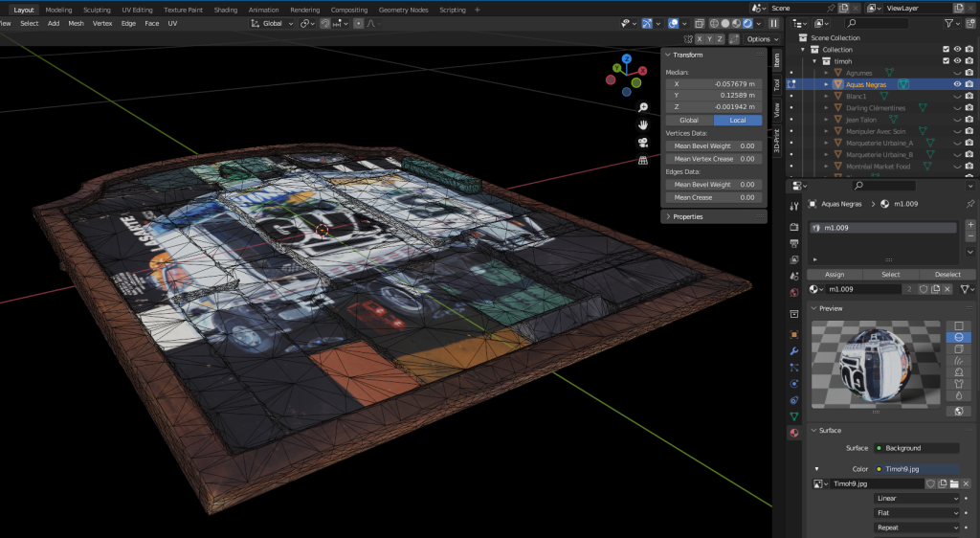Hide Aquas Negras with its eye icon

957,84
